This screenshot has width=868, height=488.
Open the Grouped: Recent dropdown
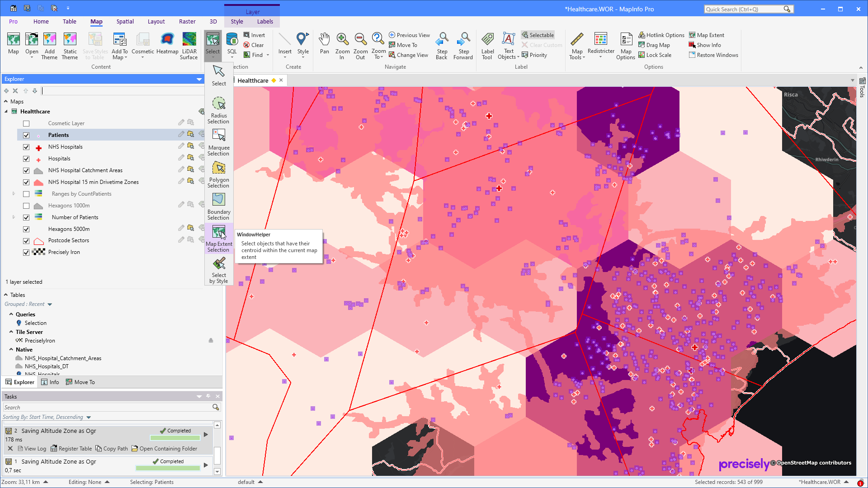[x=50, y=305]
